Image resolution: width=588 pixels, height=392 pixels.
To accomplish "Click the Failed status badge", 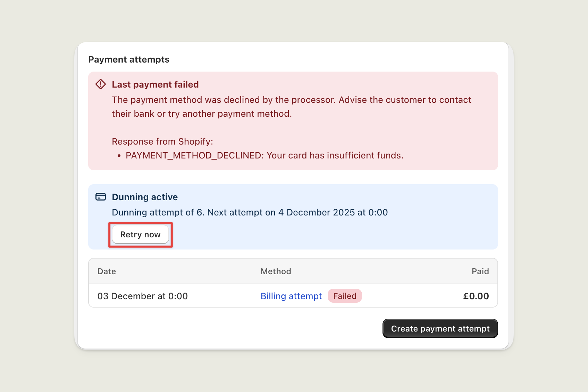I will click(345, 296).
